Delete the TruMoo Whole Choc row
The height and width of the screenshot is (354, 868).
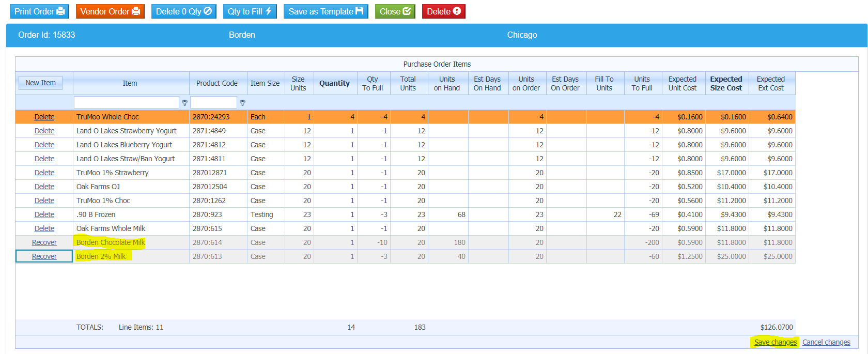tap(44, 117)
